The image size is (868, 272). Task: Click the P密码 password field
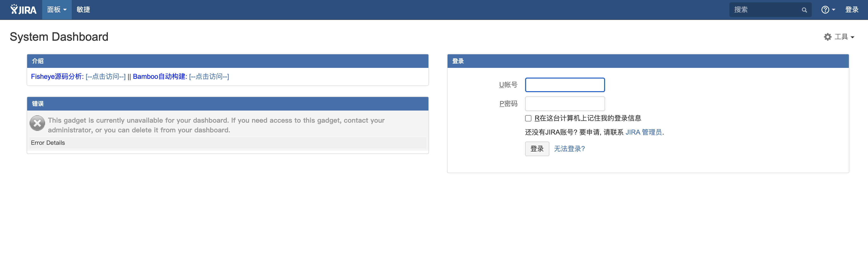pyautogui.click(x=565, y=104)
